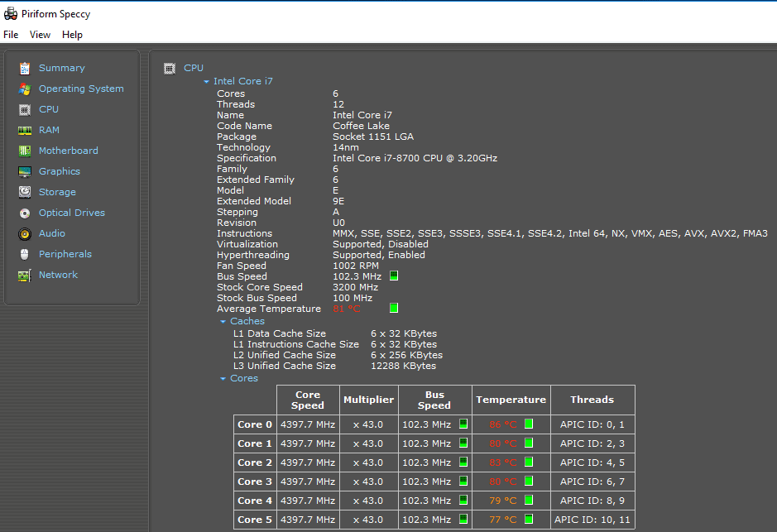
Task: Go to the Audio section
Action: [52, 233]
